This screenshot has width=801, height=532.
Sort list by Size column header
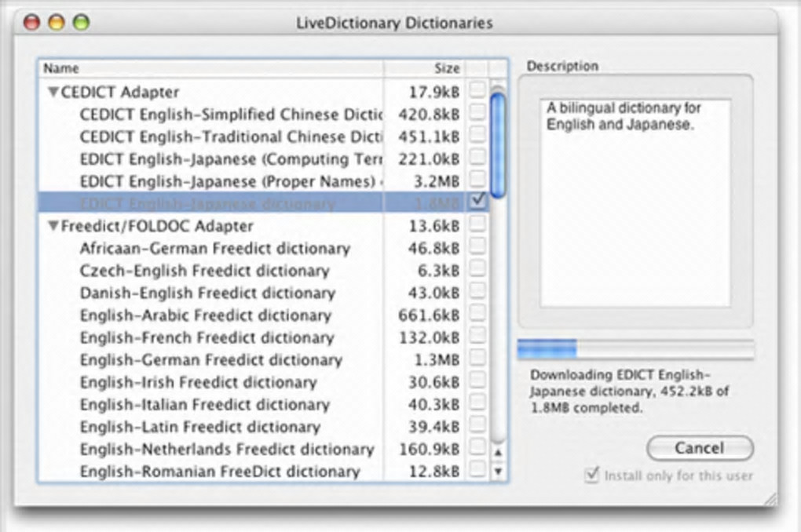coord(425,68)
